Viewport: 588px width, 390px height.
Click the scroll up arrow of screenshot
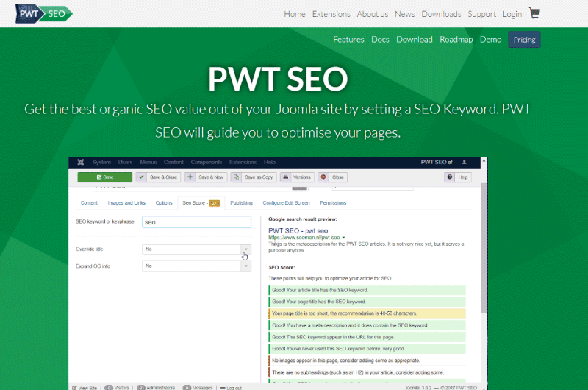[x=484, y=160]
